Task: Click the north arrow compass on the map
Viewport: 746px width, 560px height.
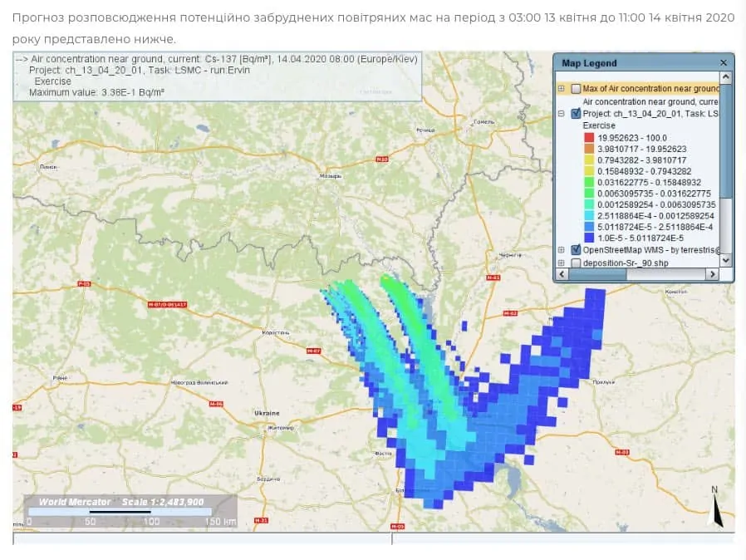Action: click(x=716, y=508)
